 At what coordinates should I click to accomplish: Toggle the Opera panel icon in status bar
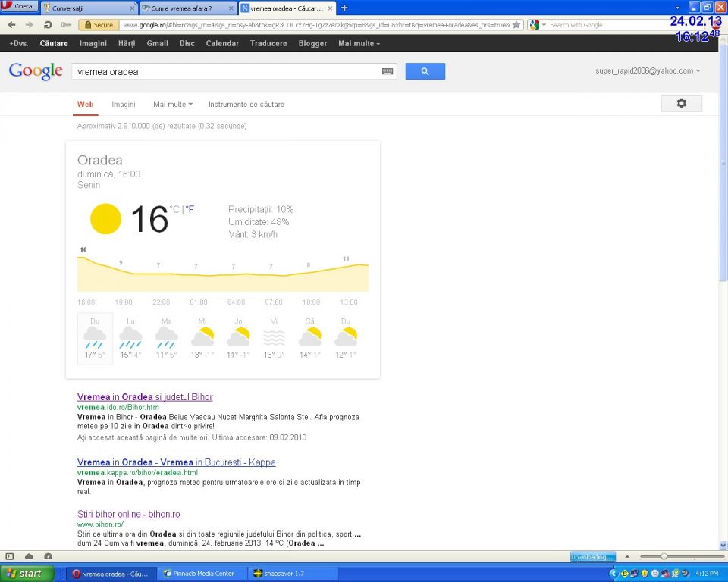[x=10, y=556]
